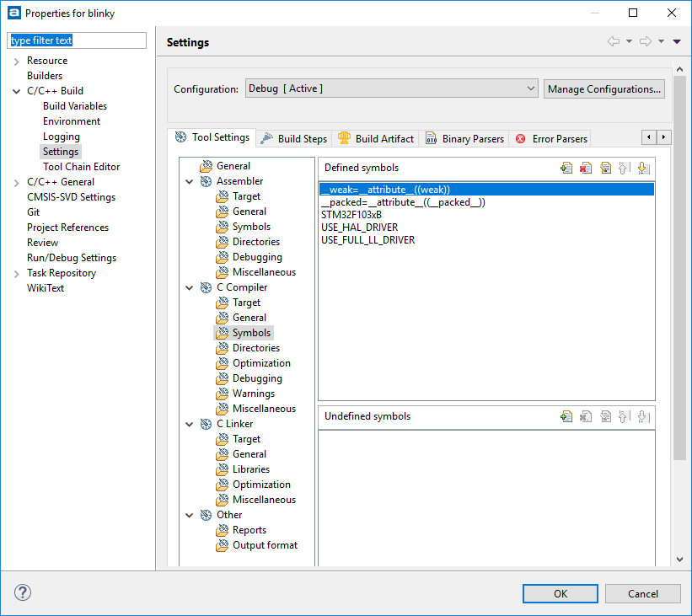Expand the Resource tree node

[x=17, y=61]
